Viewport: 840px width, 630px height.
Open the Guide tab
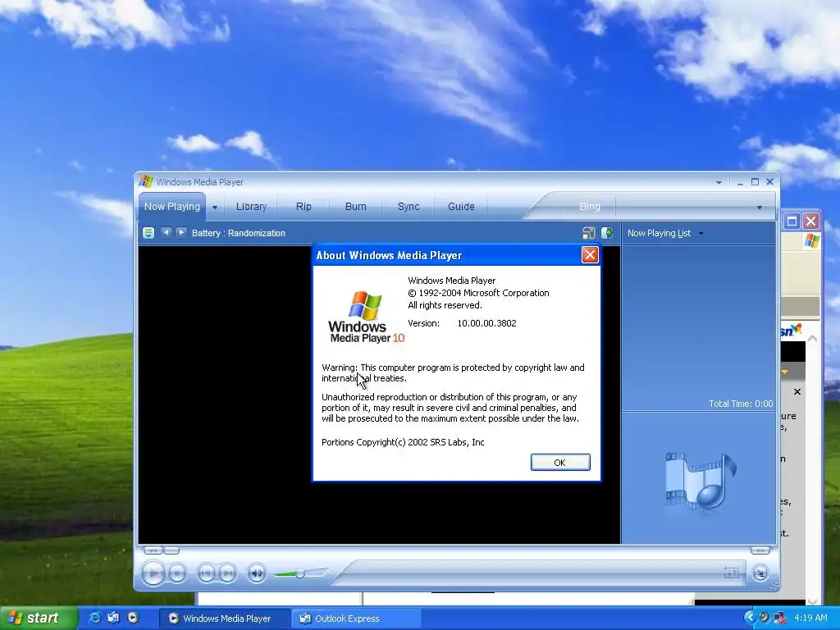pyautogui.click(x=461, y=206)
